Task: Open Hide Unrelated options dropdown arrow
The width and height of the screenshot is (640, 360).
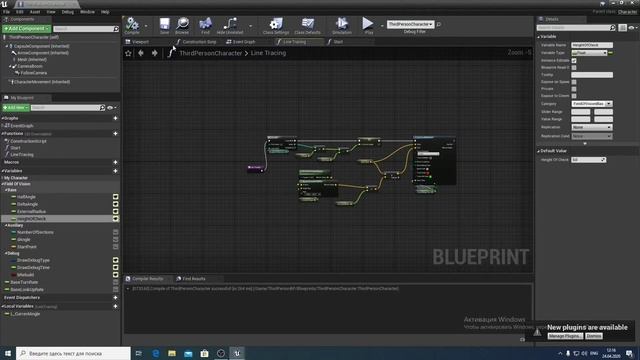Action: [x=250, y=26]
